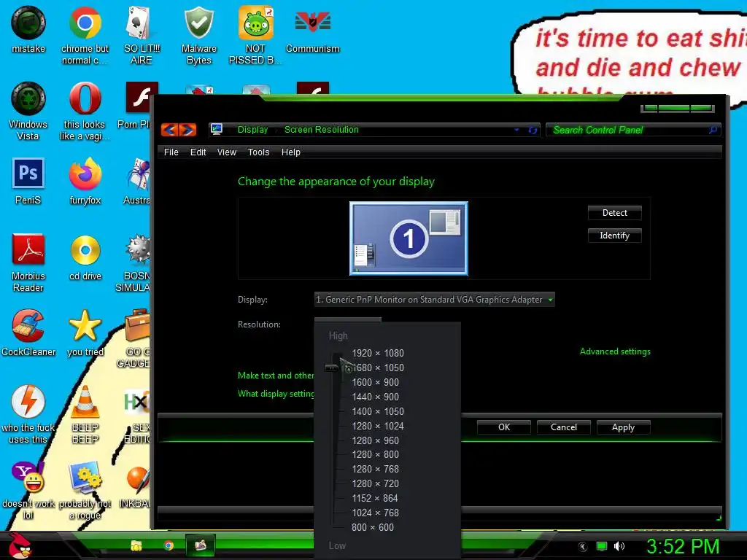Open the 'CockCleaner' desktop icon
747x560 pixels.
coord(28,332)
